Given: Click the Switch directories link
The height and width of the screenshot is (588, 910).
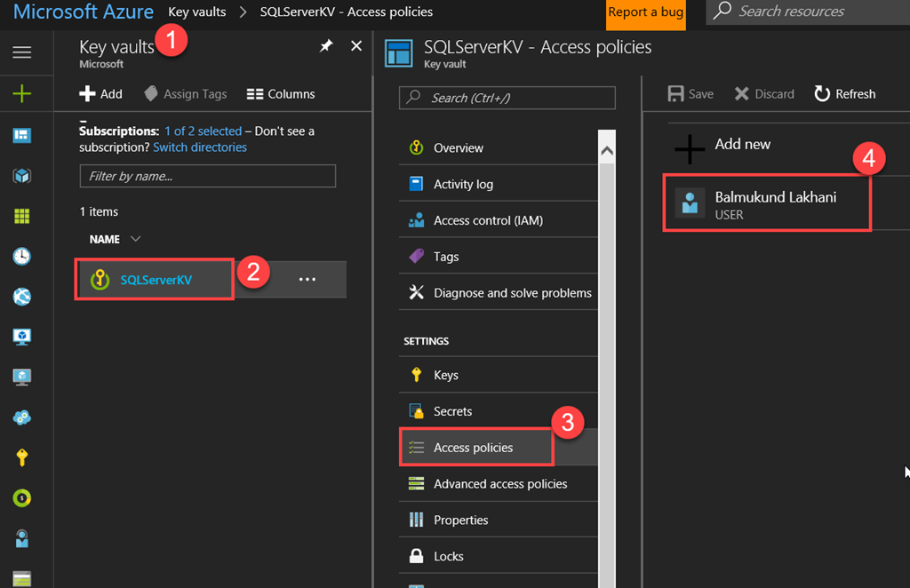Looking at the screenshot, I should [x=200, y=147].
